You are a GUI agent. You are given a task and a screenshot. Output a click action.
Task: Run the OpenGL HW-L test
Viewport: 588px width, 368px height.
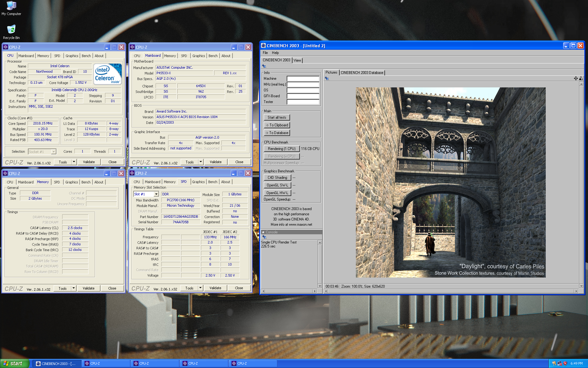click(x=277, y=193)
